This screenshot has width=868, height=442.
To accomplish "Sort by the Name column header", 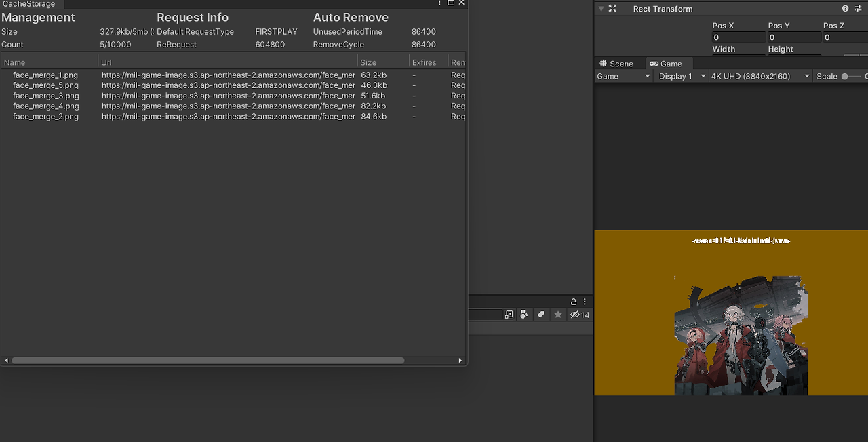I will (50, 62).
